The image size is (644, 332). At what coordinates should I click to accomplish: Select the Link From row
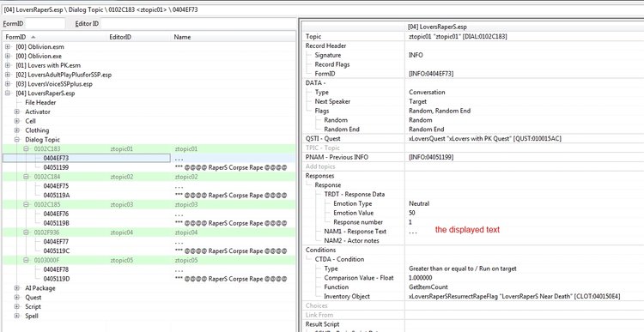coord(473,315)
